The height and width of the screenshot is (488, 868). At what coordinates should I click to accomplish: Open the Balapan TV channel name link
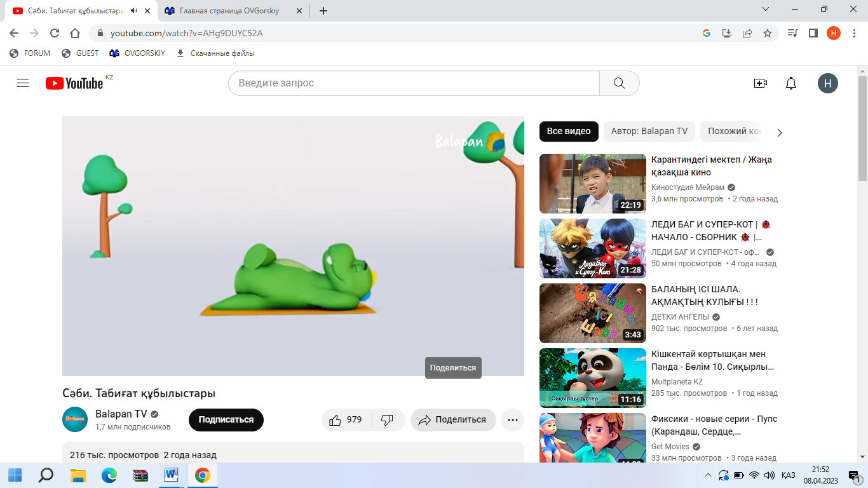[121, 414]
